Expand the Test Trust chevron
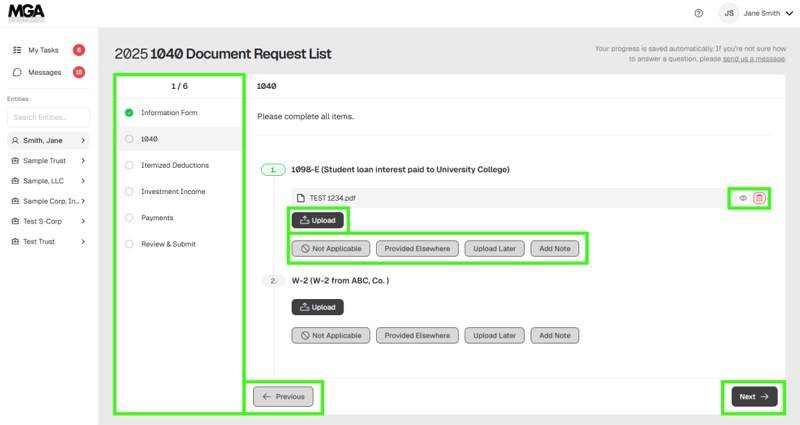800x425 pixels. pyautogui.click(x=83, y=242)
